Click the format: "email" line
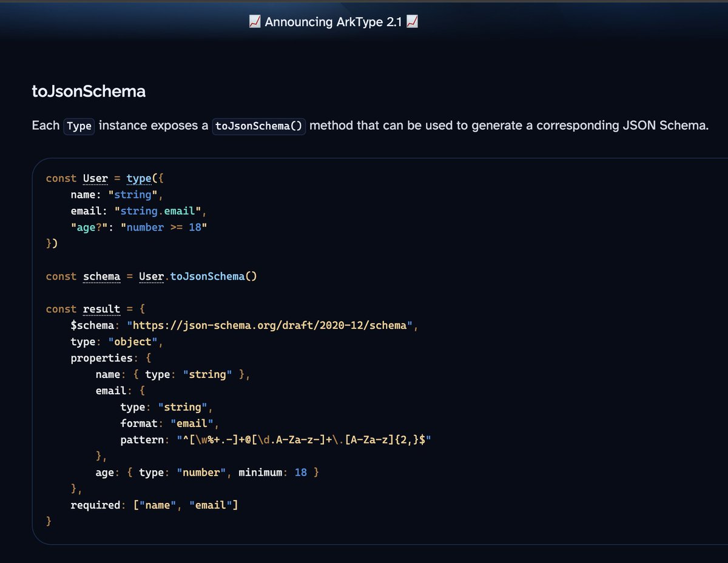Screen dimensions: 728x563 pos(169,423)
